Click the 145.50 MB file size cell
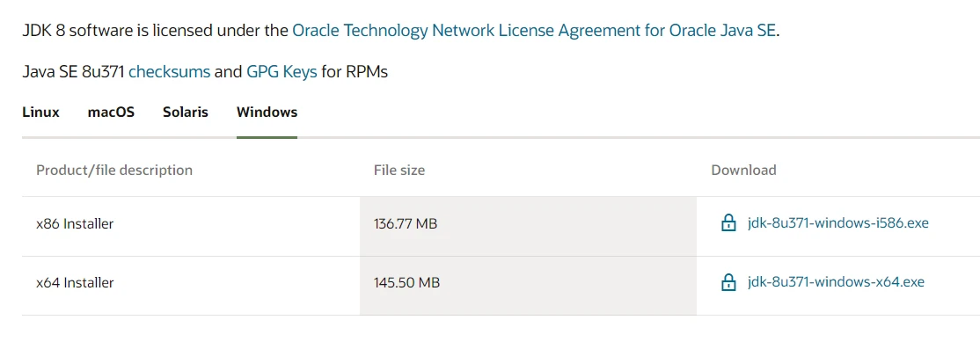This screenshot has width=980, height=349. pos(528,283)
